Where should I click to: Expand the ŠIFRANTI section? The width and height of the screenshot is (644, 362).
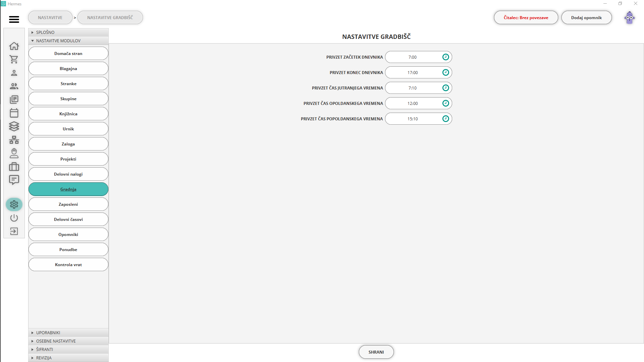coord(68,349)
